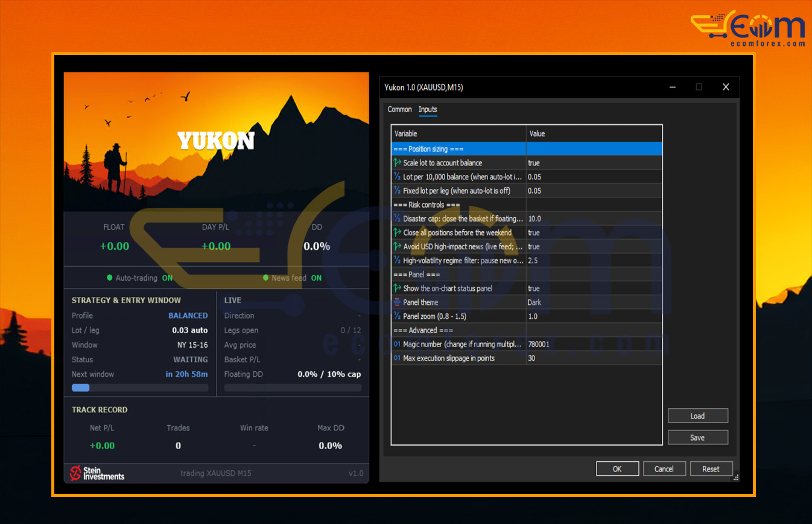Viewport: 812px width, 524px height.
Task: Click the Next window progress bar
Action: pos(140,388)
